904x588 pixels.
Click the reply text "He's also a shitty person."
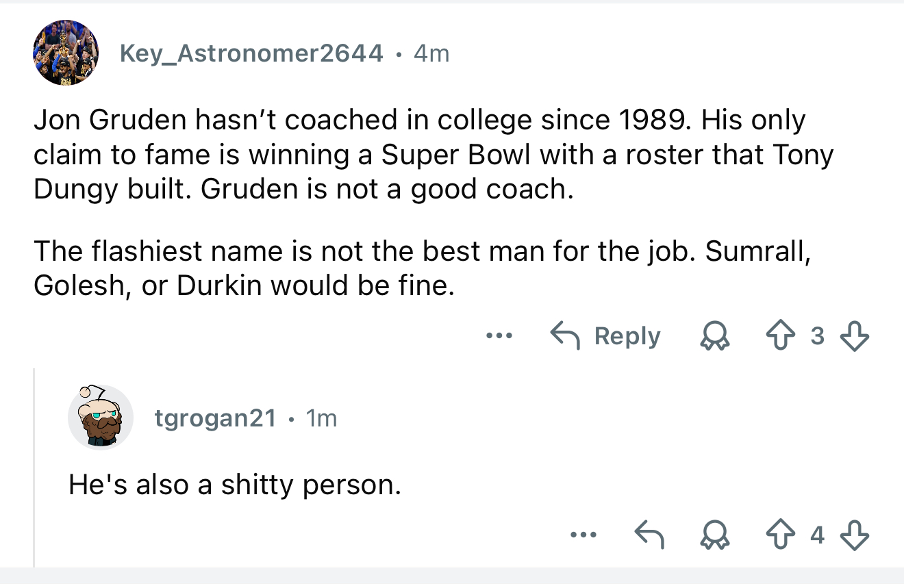234,485
